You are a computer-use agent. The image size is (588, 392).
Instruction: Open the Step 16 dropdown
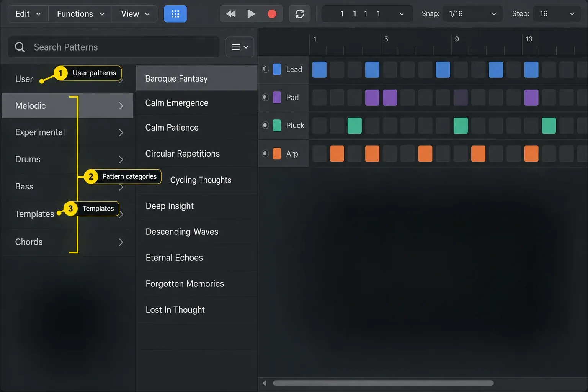[557, 14]
